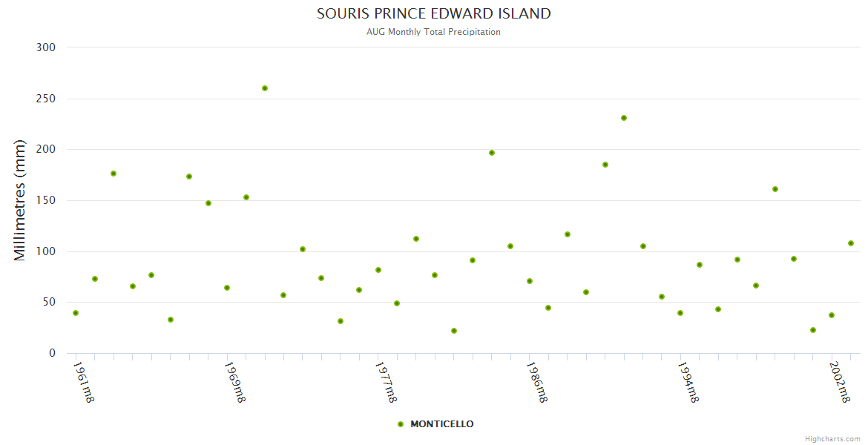Click the 1961m8 x-axis label
This screenshot has height=445, width=868.
(83, 382)
